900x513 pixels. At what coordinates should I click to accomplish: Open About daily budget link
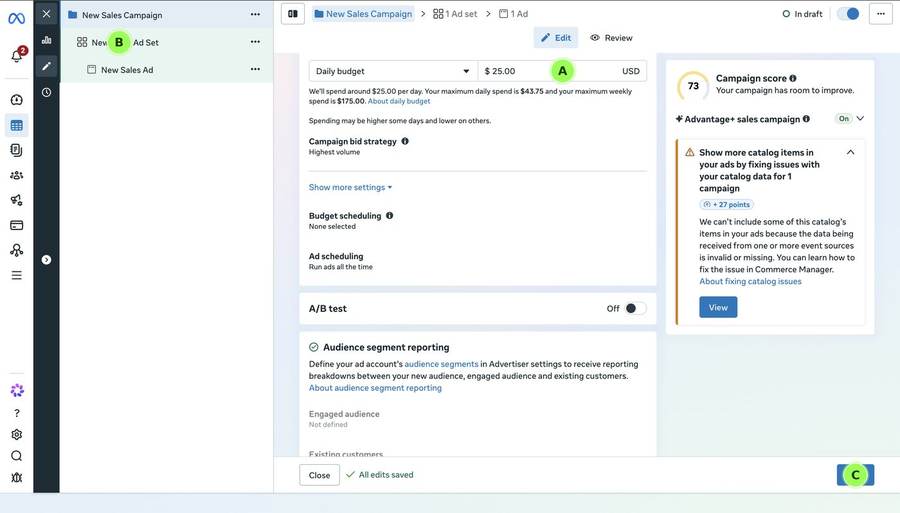[399, 101]
